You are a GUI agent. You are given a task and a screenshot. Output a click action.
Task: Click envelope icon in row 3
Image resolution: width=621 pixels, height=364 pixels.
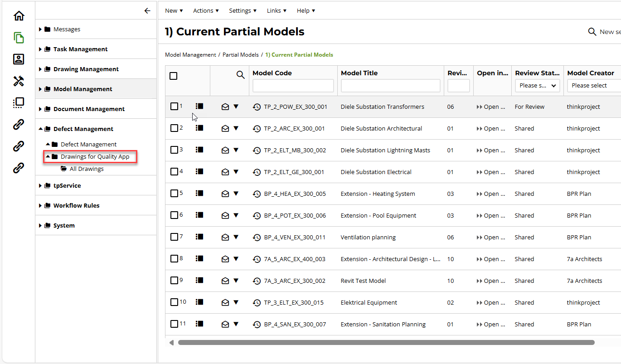(225, 150)
